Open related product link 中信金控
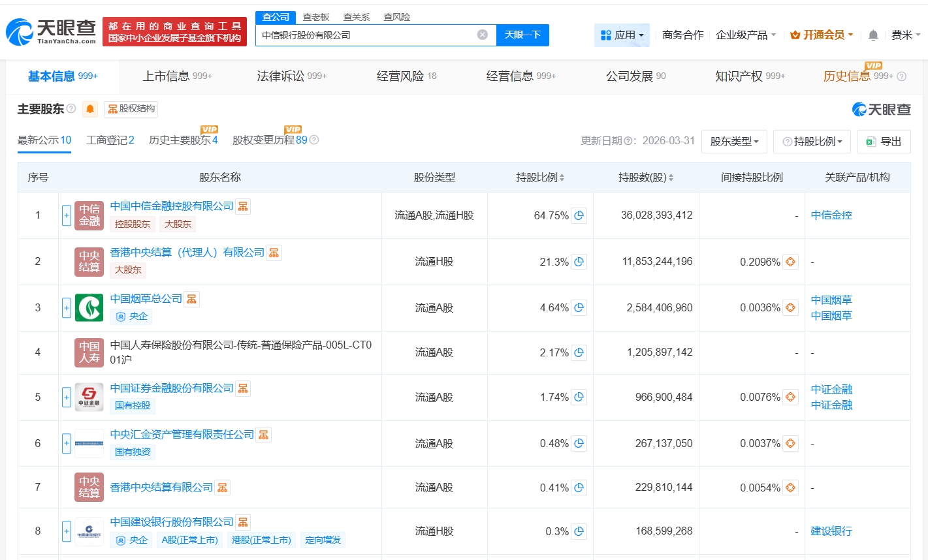Image resolution: width=928 pixels, height=560 pixels. point(831,215)
